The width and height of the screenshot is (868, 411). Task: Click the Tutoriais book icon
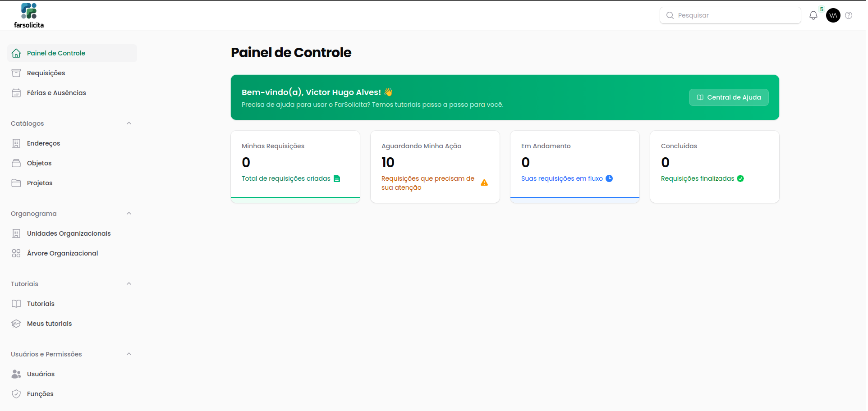point(16,304)
